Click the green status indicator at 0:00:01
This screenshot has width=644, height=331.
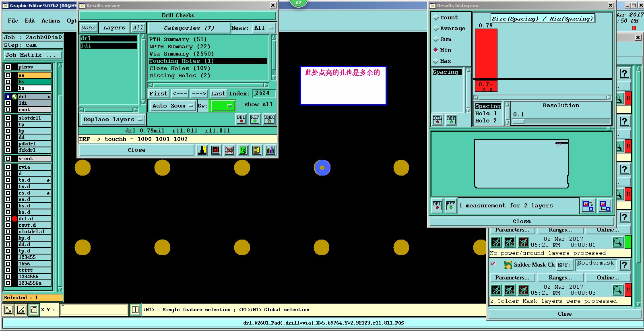[x=628, y=242]
